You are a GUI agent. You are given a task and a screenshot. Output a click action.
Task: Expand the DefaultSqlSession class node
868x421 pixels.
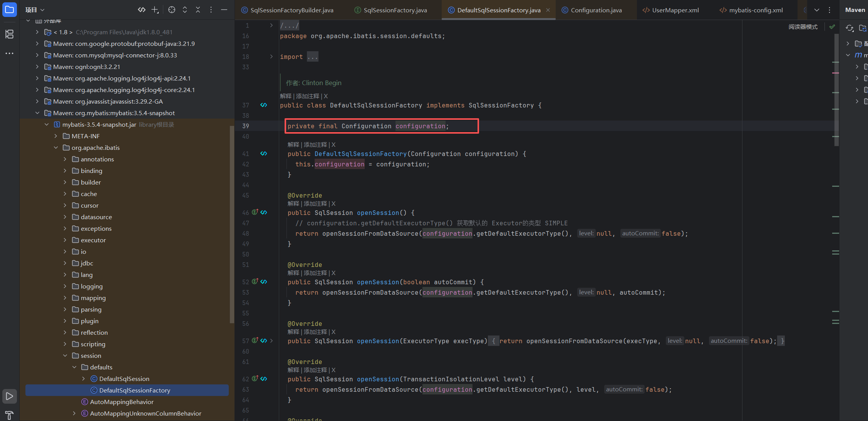(84, 379)
